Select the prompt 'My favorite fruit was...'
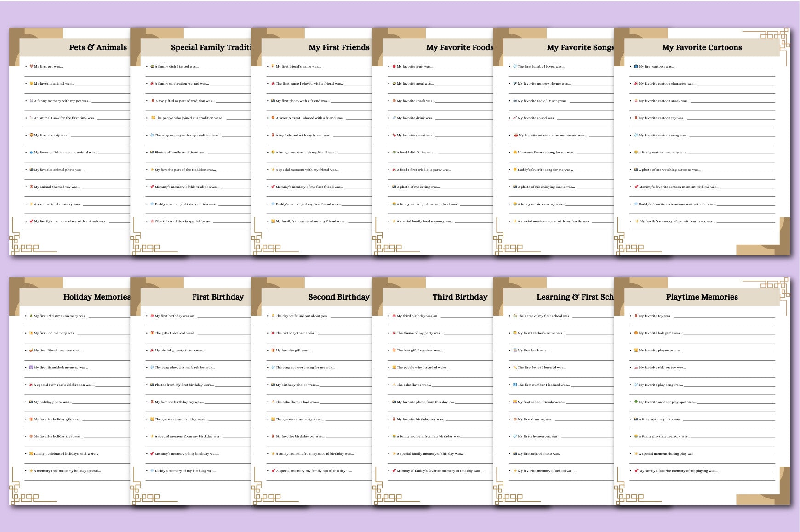800x532 pixels. point(415,66)
